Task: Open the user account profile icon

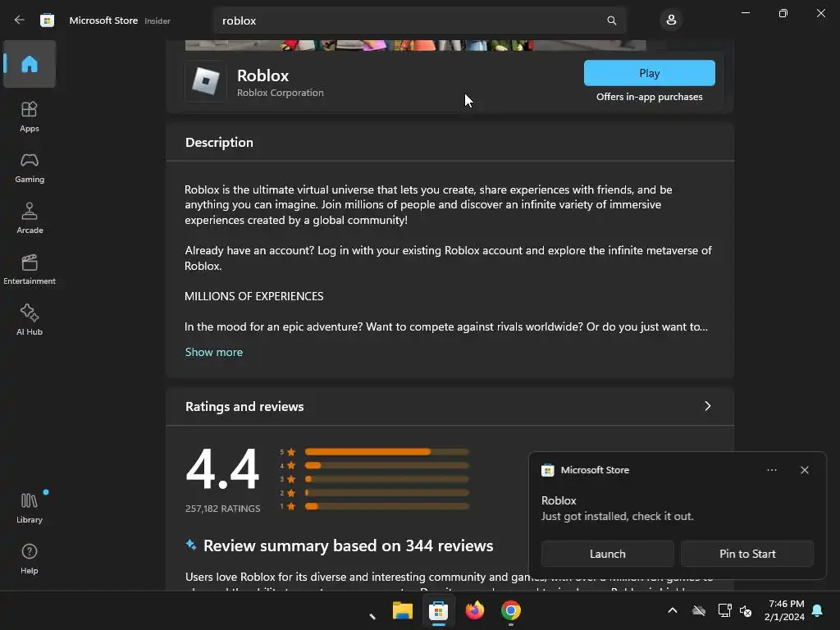Action: pos(671,21)
